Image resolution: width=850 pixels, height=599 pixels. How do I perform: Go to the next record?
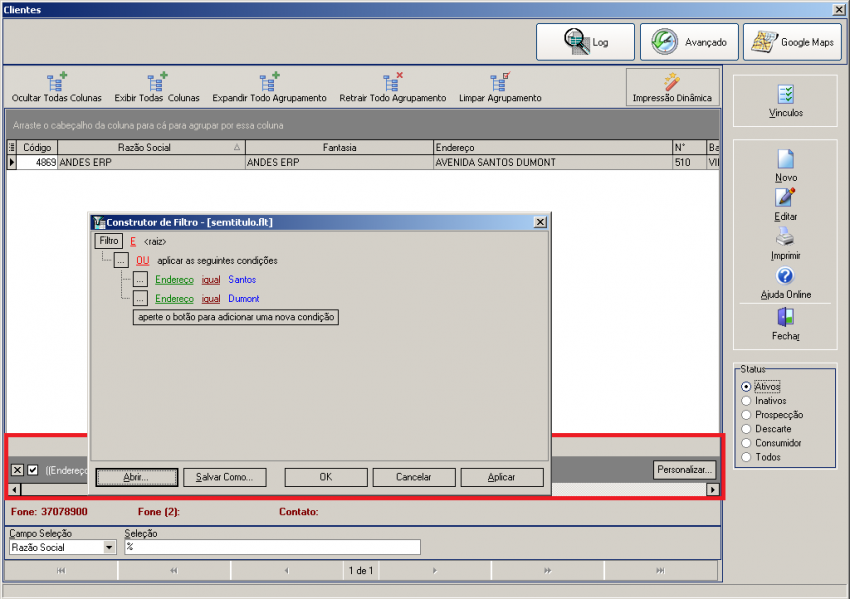[x=434, y=570]
